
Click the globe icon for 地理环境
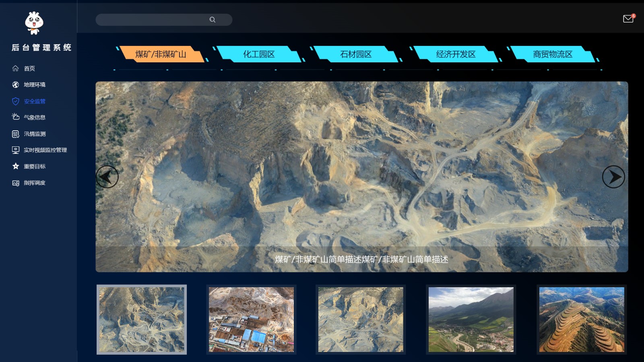click(x=16, y=84)
